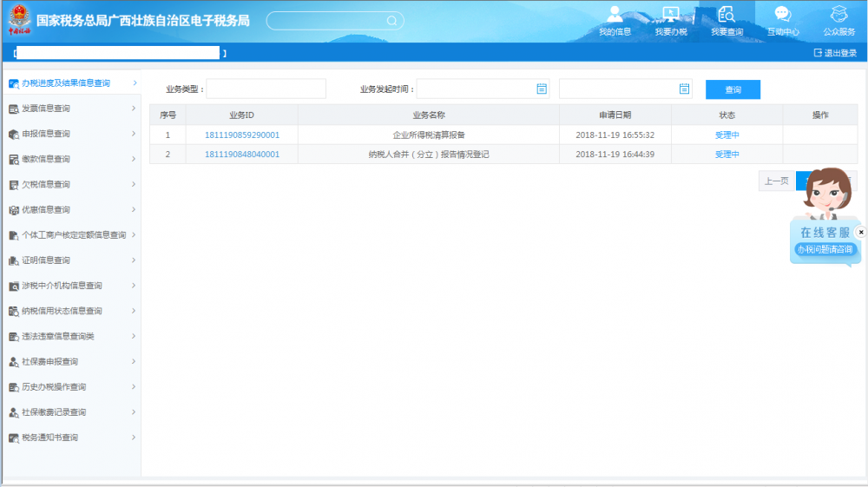
Task: Select 我要查询 top navigation tab
Action: (727, 21)
